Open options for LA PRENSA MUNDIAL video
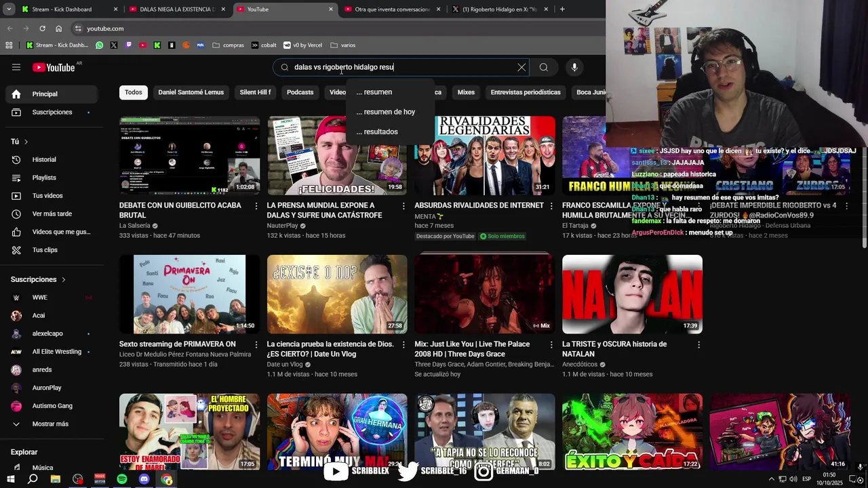Viewport: 868px width, 488px height. tap(403, 205)
